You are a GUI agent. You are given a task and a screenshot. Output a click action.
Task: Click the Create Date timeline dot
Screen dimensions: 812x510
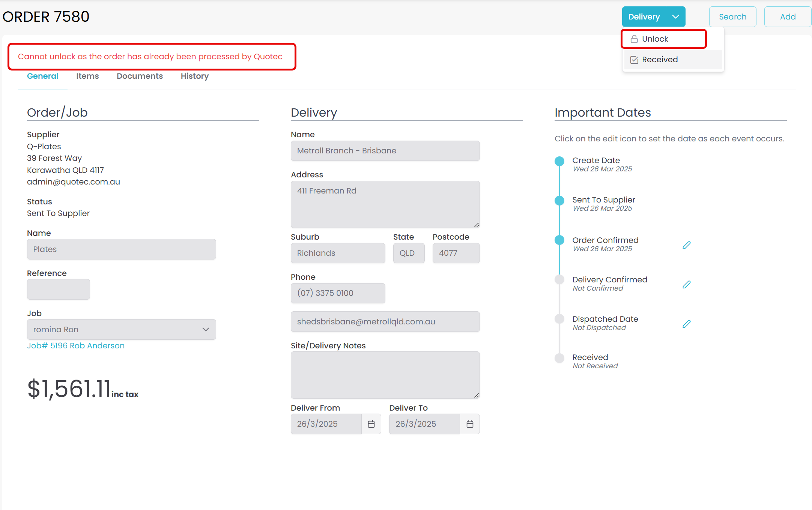pos(559,161)
